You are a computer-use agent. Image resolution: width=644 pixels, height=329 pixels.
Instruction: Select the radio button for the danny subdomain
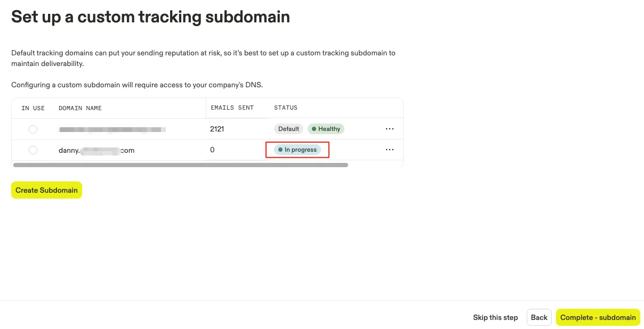(33, 150)
